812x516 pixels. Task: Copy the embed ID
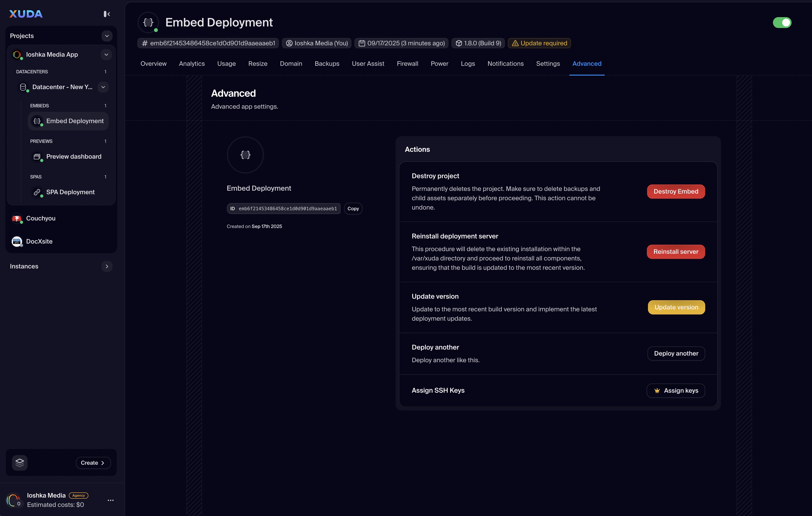tap(353, 209)
